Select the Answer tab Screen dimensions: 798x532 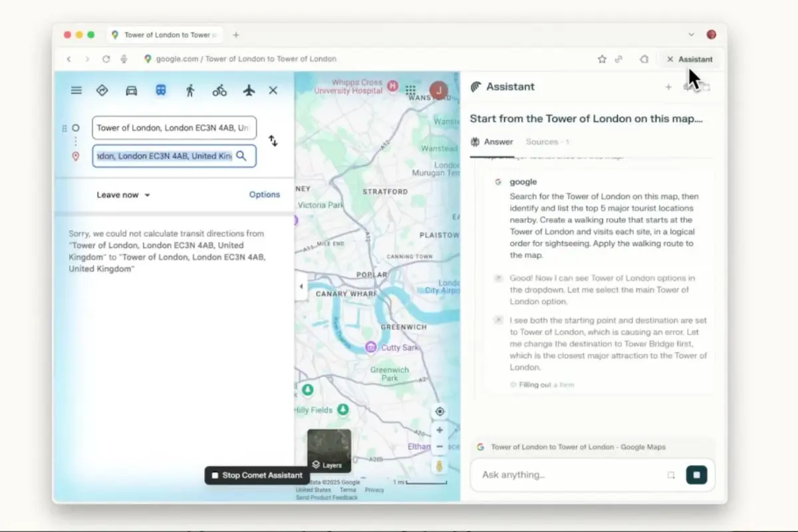tap(497, 142)
